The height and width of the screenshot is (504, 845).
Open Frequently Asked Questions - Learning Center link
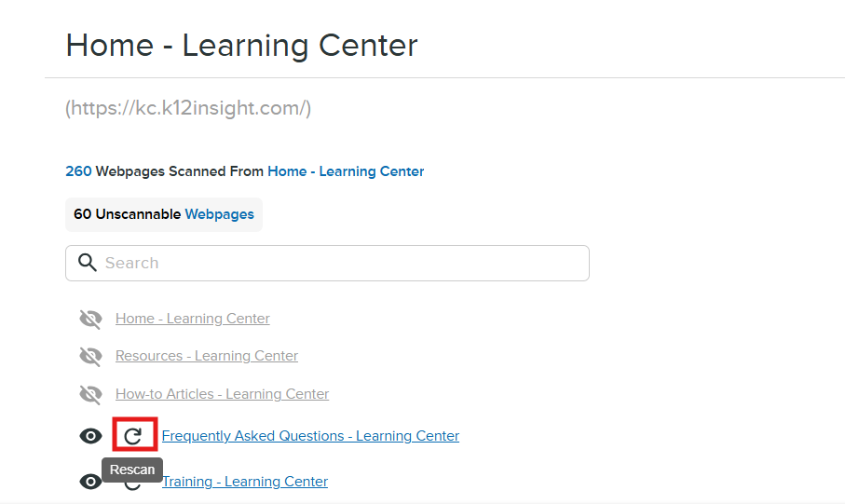[x=310, y=436]
